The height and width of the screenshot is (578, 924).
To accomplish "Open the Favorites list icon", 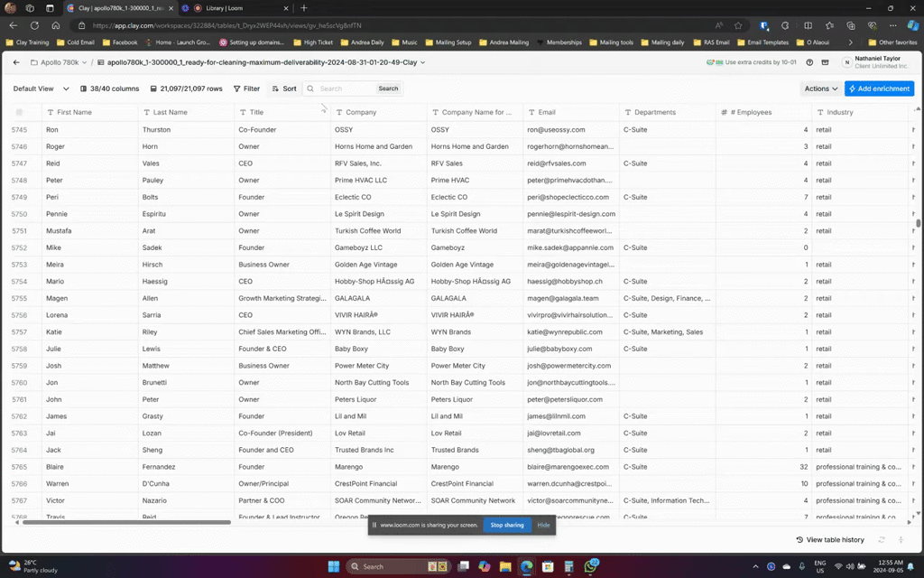I will [x=829, y=25].
